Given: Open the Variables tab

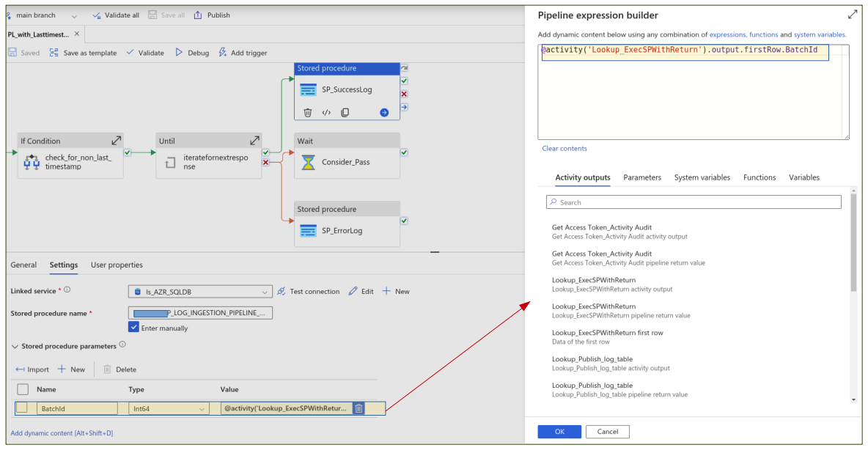Looking at the screenshot, I should point(804,177).
